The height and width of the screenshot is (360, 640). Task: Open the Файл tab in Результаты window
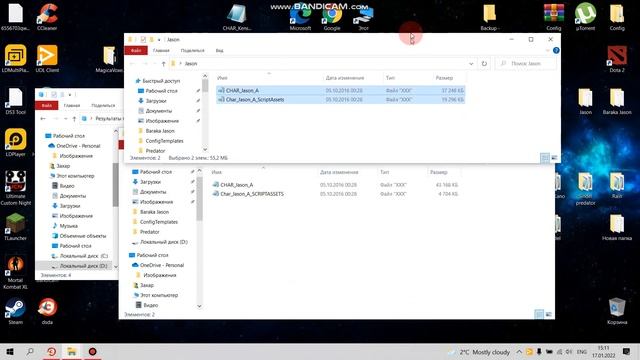coord(47,105)
